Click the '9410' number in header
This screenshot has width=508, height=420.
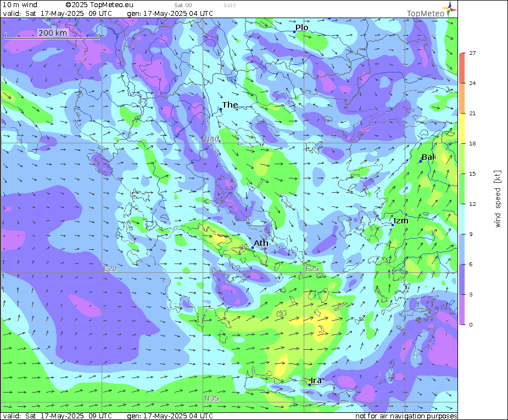pos(230,5)
